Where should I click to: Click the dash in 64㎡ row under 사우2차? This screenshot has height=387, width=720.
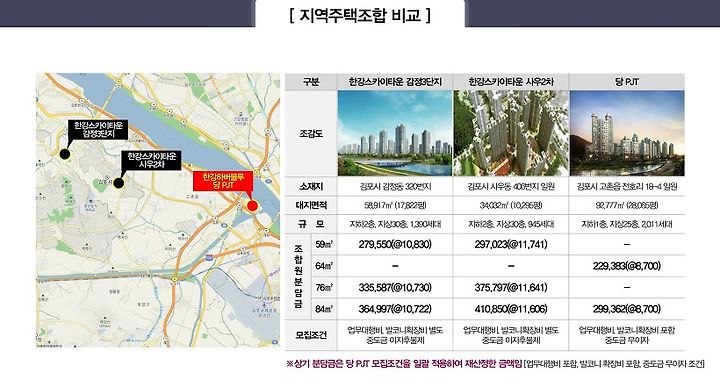point(511,266)
